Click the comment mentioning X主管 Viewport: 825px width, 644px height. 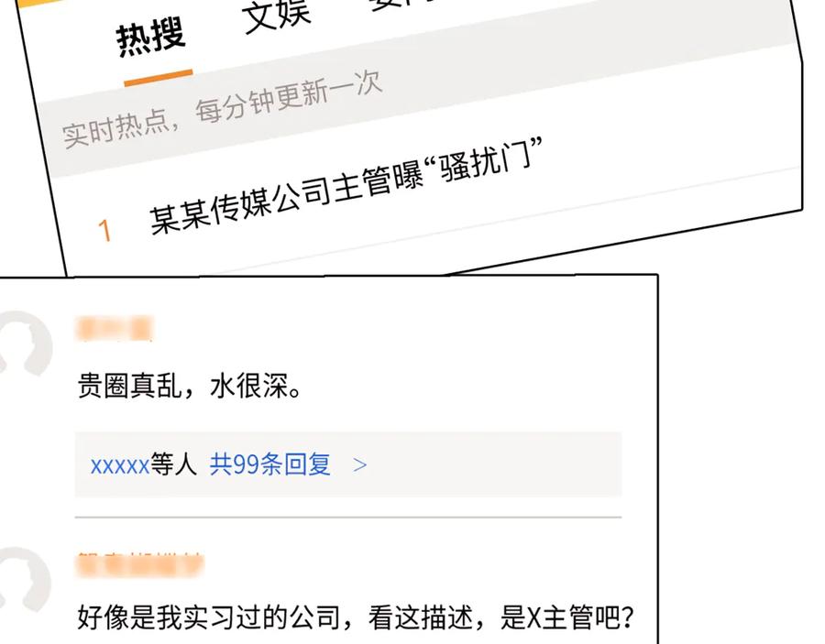pos(356,617)
